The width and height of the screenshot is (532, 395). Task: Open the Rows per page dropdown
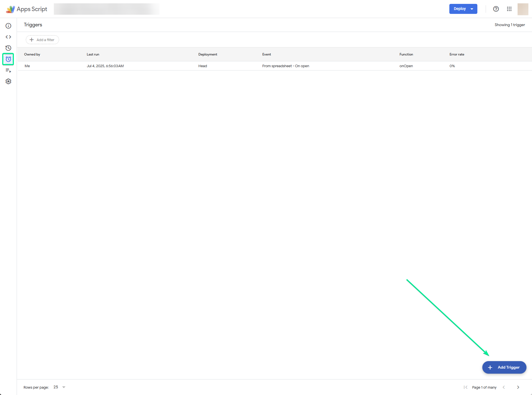(x=60, y=387)
